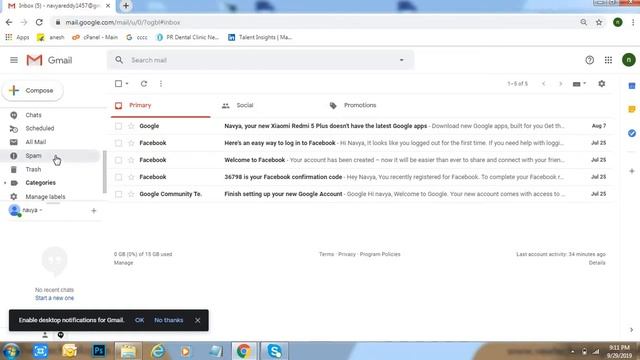Viewport: 640px width, 360px height.
Task: Open the Google account avatar in Gmail header
Action: [629, 60]
